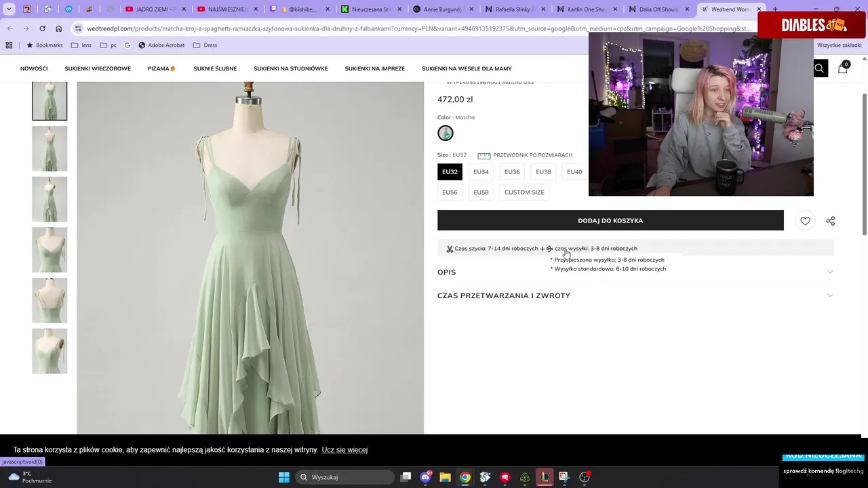Click the site search magnifier icon

tap(819, 68)
